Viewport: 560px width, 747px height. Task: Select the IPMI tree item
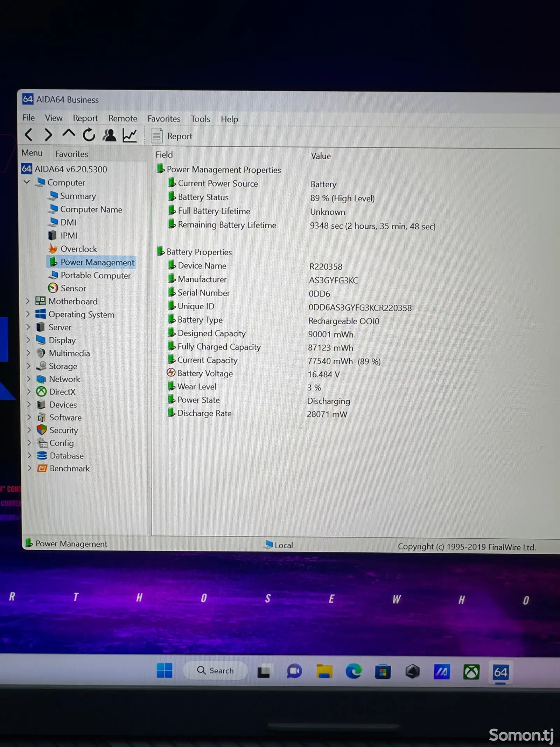coord(63,235)
